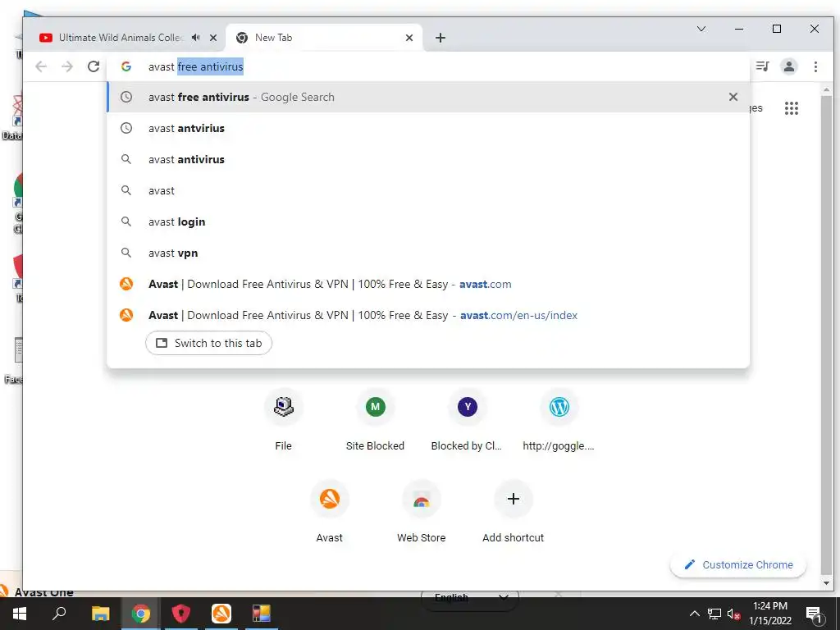The width and height of the screenshot is (840, 630).
Task: Open the taskbar clock and date
Action: point(769,614)
